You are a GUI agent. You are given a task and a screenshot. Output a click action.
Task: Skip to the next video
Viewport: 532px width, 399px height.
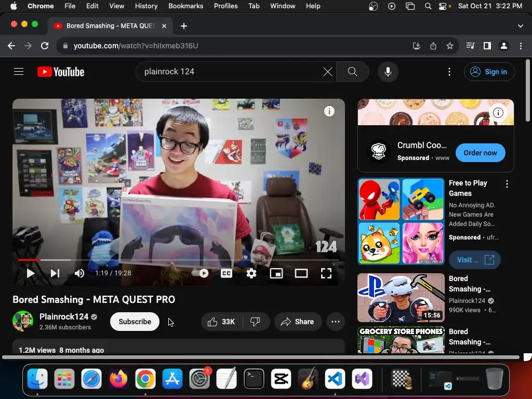tap(55, 273)
